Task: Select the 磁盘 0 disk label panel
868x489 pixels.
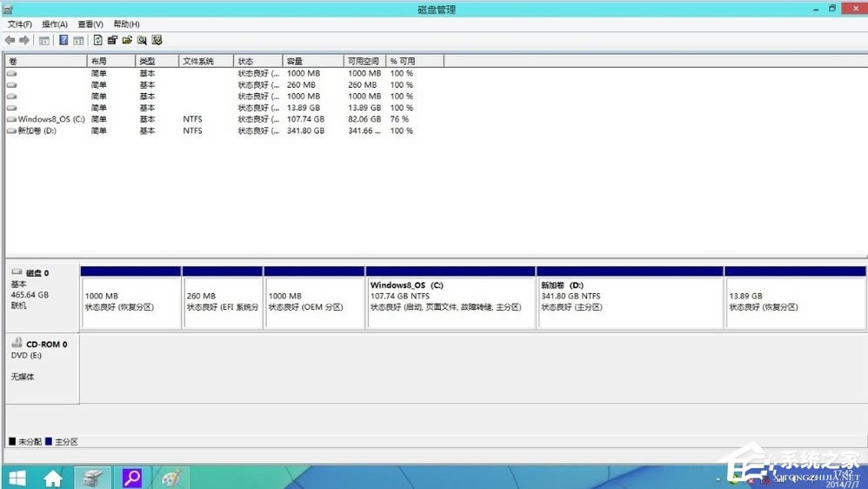Action: point(42,297)
